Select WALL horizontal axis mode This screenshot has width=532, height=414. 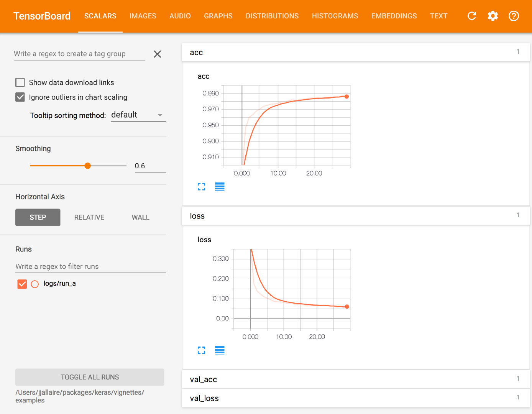[x=141, y=217]
